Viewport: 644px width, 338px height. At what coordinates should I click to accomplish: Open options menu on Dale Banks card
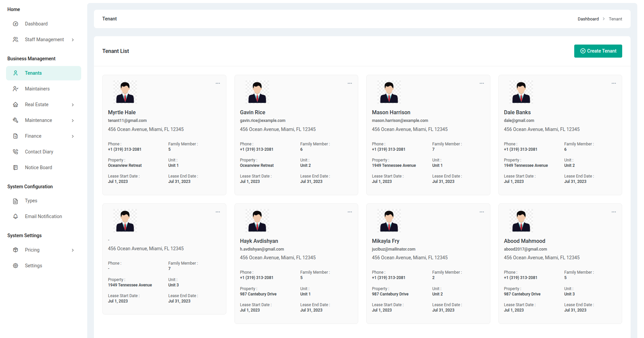613,83
